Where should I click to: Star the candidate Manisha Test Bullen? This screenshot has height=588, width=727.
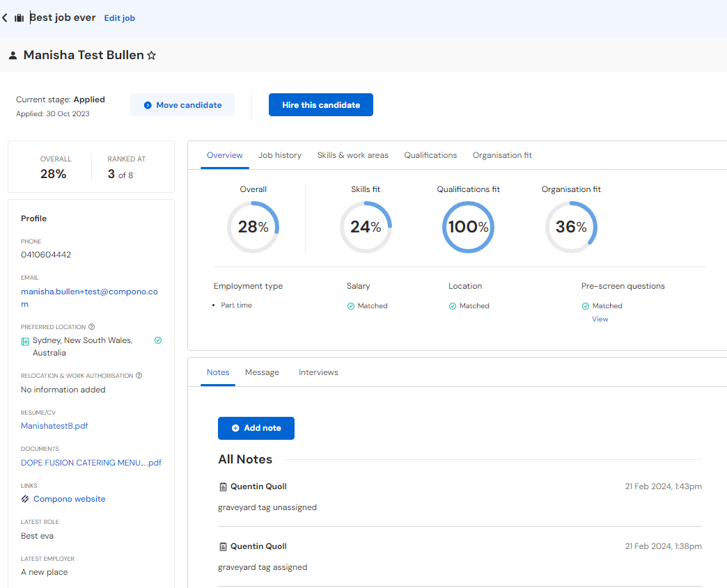(151, 56)
